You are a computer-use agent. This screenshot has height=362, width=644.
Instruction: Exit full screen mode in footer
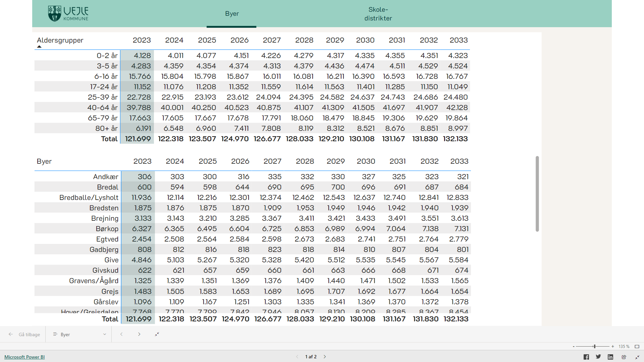(637, 357)
